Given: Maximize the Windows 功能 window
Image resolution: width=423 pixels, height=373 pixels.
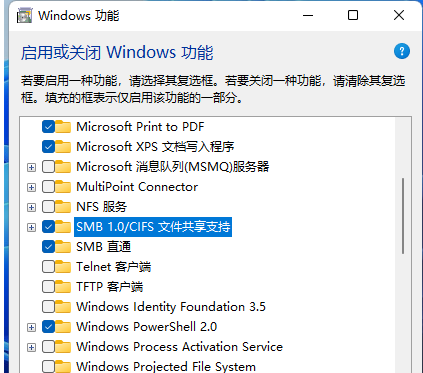Looking at the screenshot, I should (x=353, y=15).
